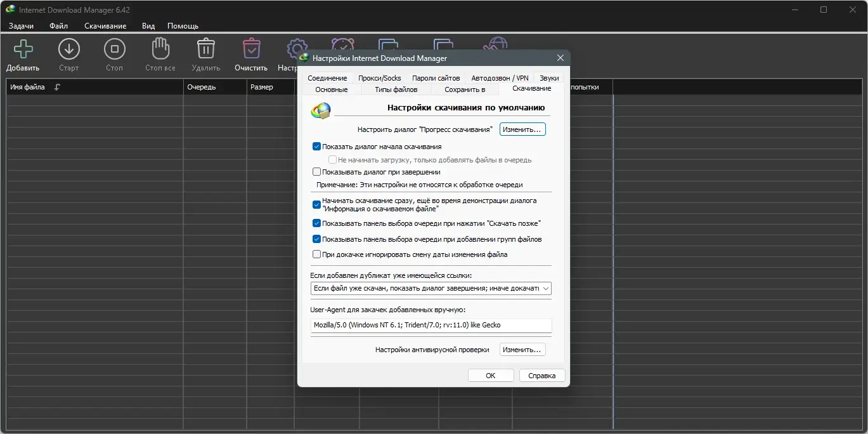The image size is (868, 434).
Task: Open the Помощь menu
Action: (x=183, y=26)
